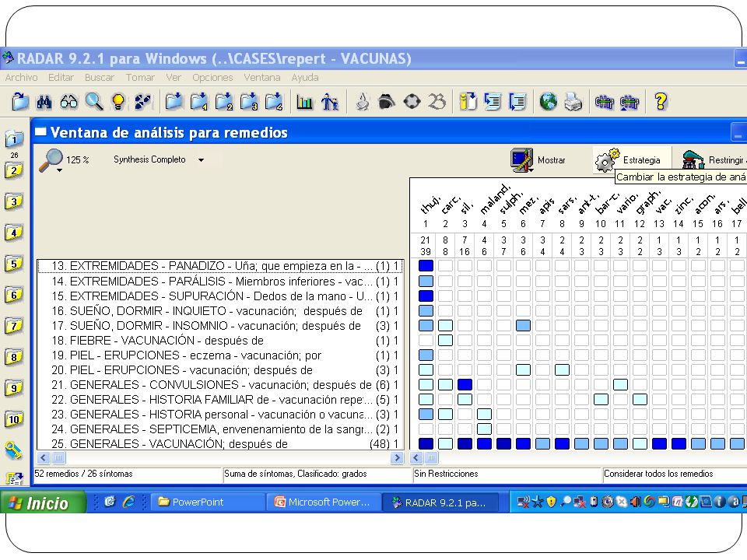747x560 pixels.
Task: Click the take-to-clipboard 4 folder icon
Action: tap(273, 102)
